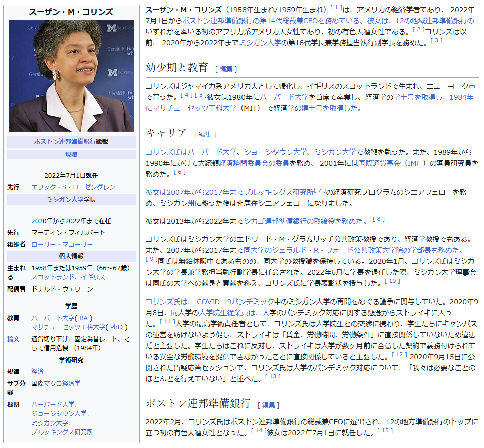
Task: Click 学士号を取得し link in early life paragraph
Action: 418,97
